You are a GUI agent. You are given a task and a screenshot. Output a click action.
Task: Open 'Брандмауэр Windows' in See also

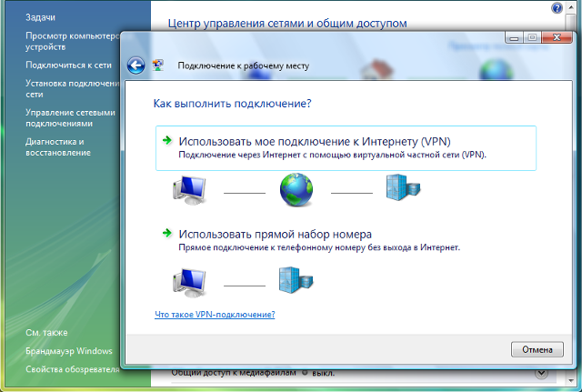tap(69, 351)
